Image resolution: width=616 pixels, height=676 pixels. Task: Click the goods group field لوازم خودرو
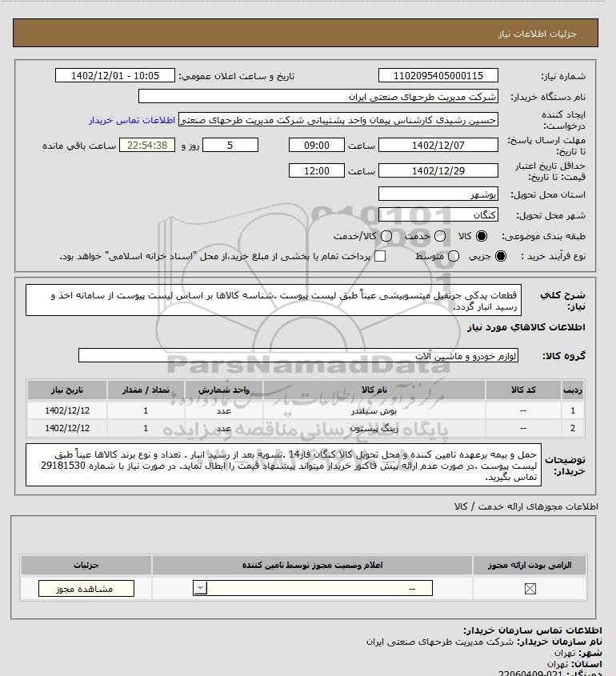pos(298,356)
